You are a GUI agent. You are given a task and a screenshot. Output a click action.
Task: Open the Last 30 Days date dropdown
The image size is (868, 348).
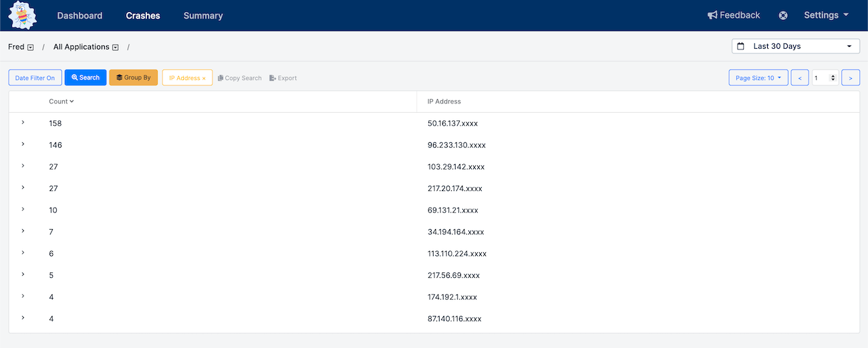[796, 46]
